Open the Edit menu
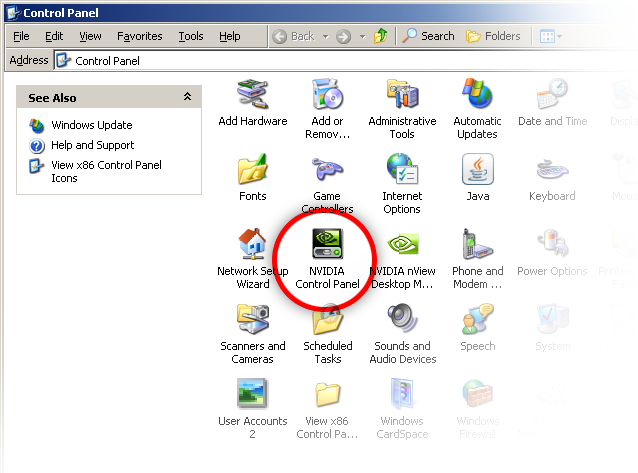The image size is (638, 473). tap(54, 36)
